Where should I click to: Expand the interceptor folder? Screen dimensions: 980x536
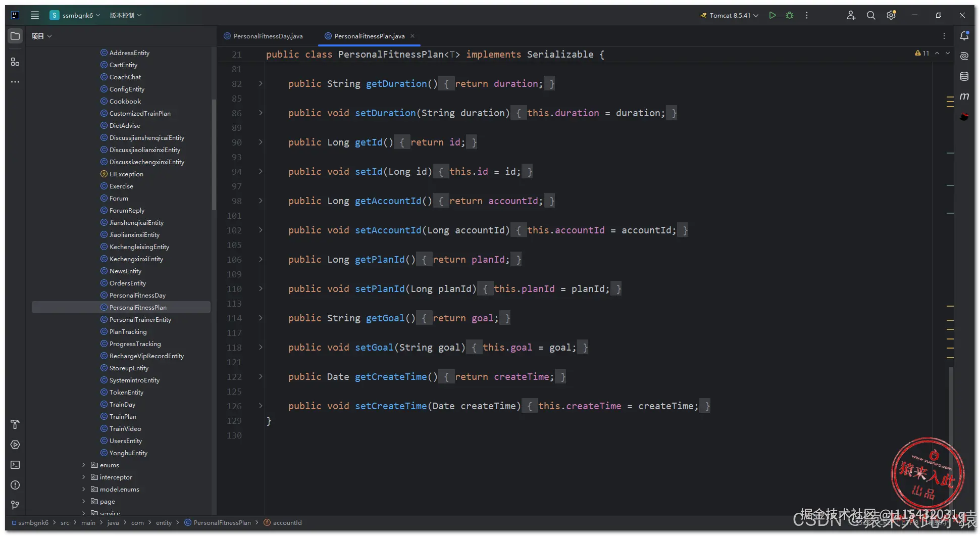84,477
